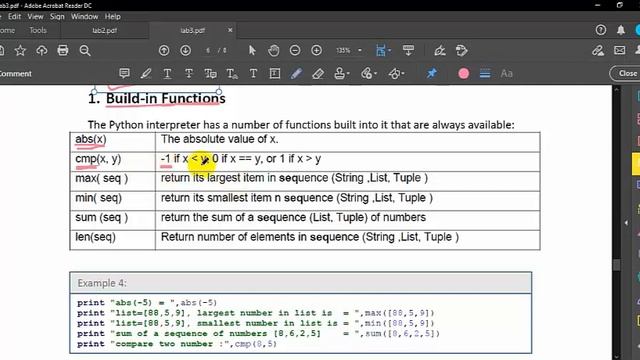Image resolution: width=640 pixels, height=360 pixels.
Task: Click the 'len(seq)' table cell
Action: (113, 240)
